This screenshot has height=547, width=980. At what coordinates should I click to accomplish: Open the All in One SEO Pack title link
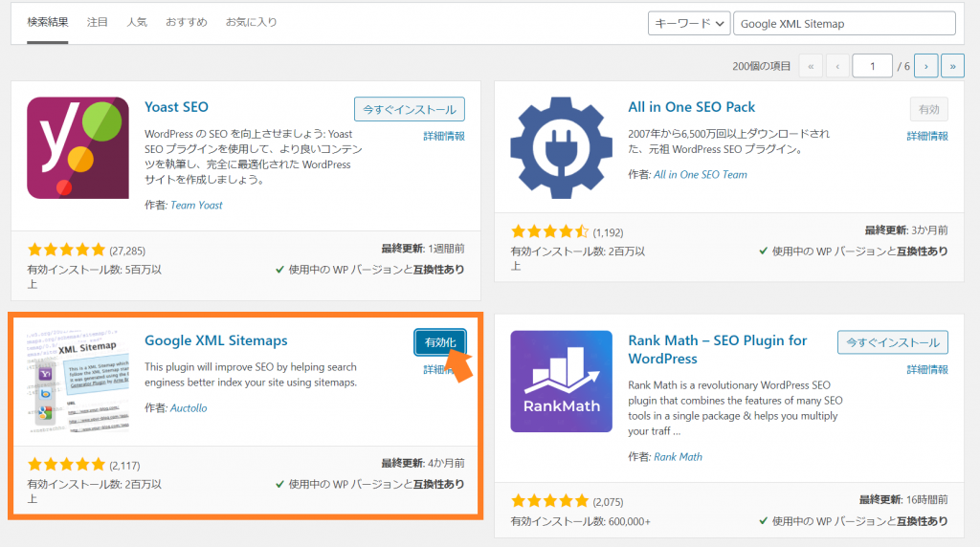click(x=691, y=107)
